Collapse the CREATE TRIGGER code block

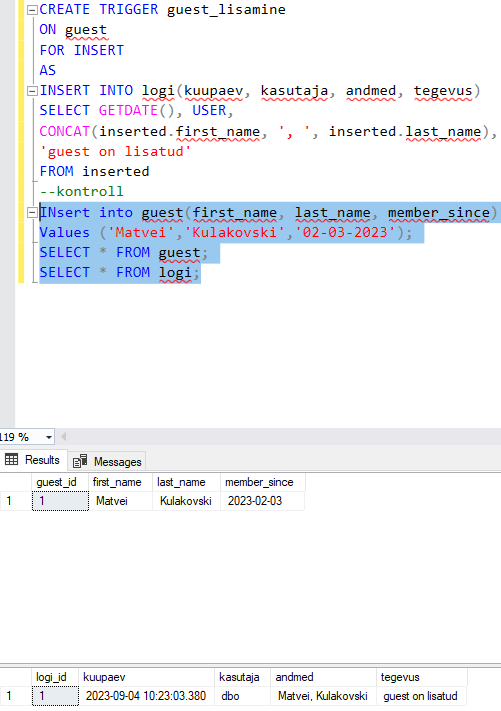[x=32, y=10]
